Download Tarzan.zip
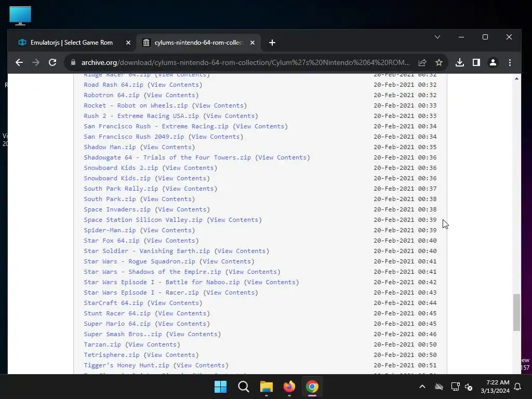The height and width of the screenshot is (399, 532). pyautogui.click(x=102, y=345)
